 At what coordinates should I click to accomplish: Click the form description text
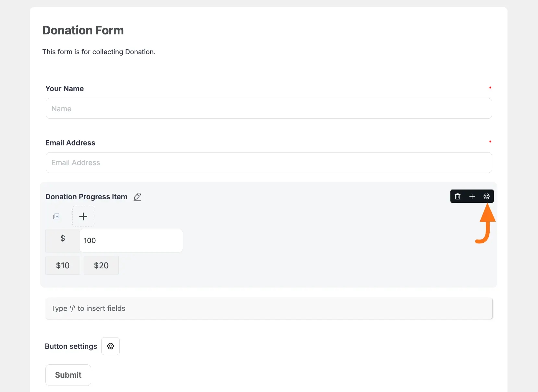click(x=99, y=52)
